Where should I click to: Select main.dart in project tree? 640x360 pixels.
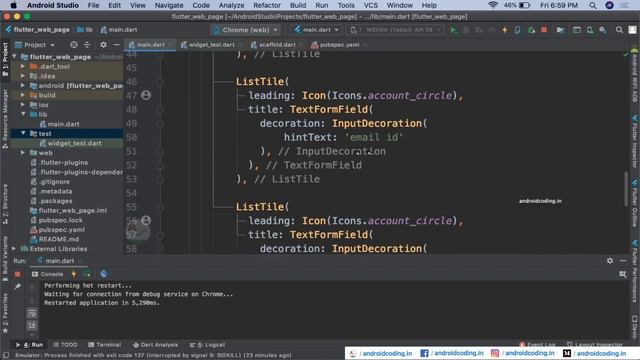[59, 124]
